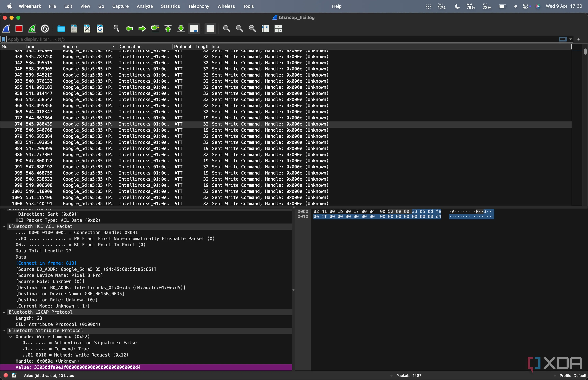Save this capture file icon
Image resolution: width=588 pixels, height=380 pixels.
tap(74, 29)
